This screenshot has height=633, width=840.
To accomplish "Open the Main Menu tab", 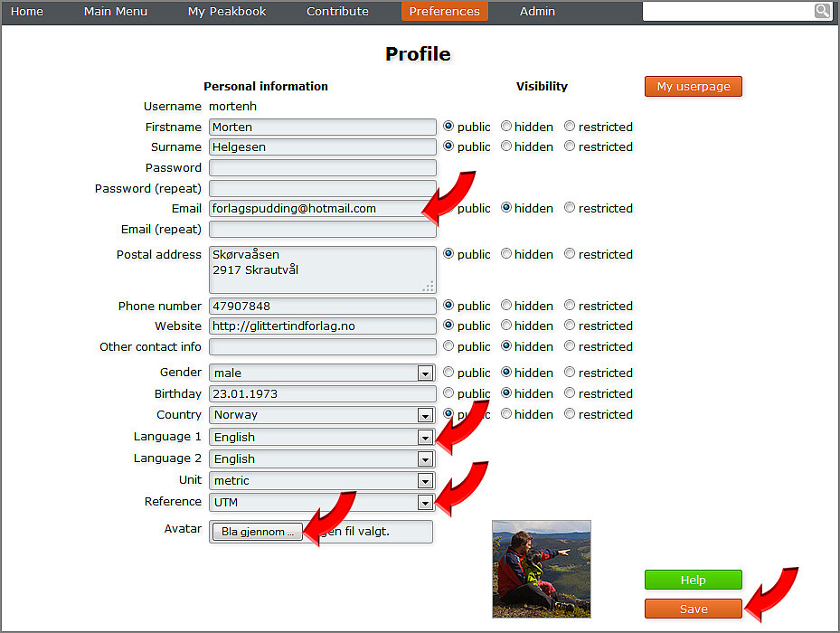I will pyautogui.click(x=115, y=12).
